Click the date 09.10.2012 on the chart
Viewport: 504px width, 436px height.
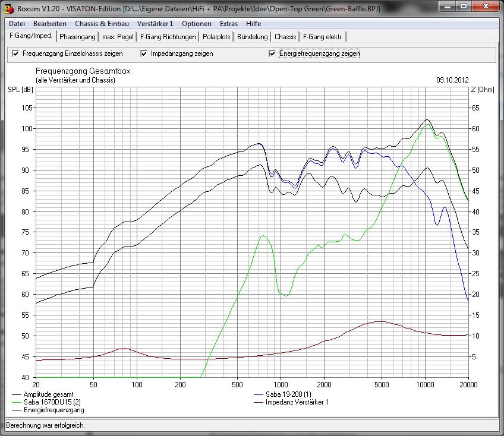(x=452, y=80)
